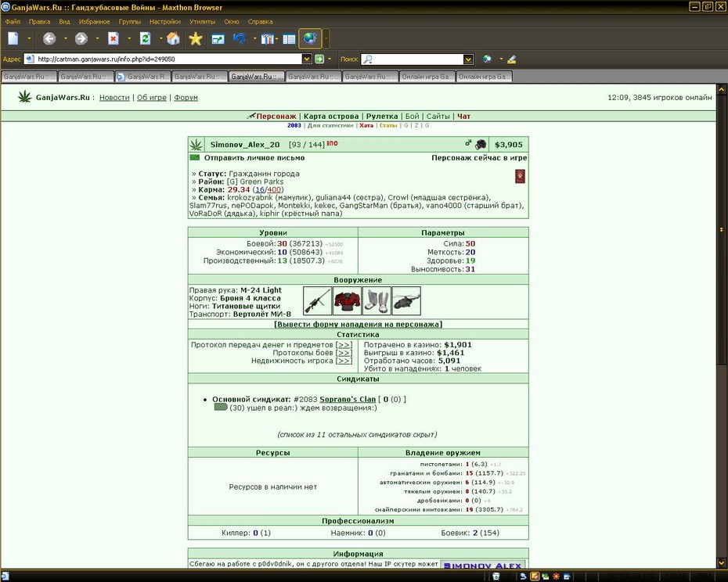Click the M-24 Light sniper rifle thumbnail

(317, 300)
